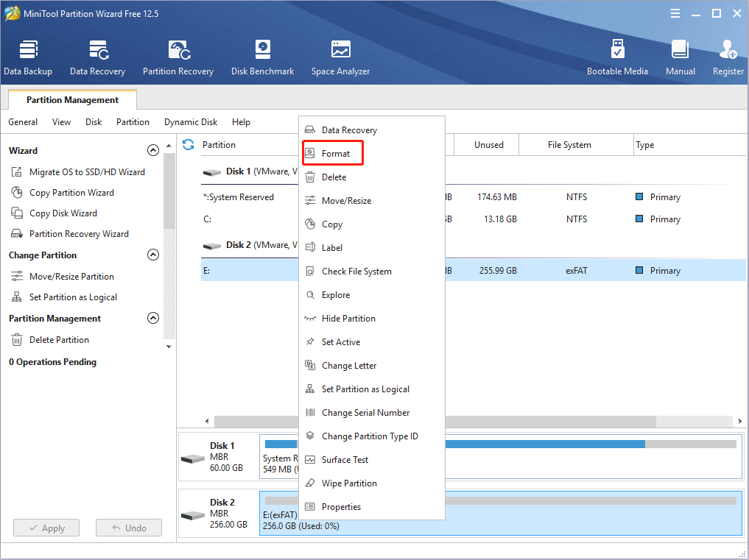Click Migrate OS to SSD/HD Wizard

[87, 172]
